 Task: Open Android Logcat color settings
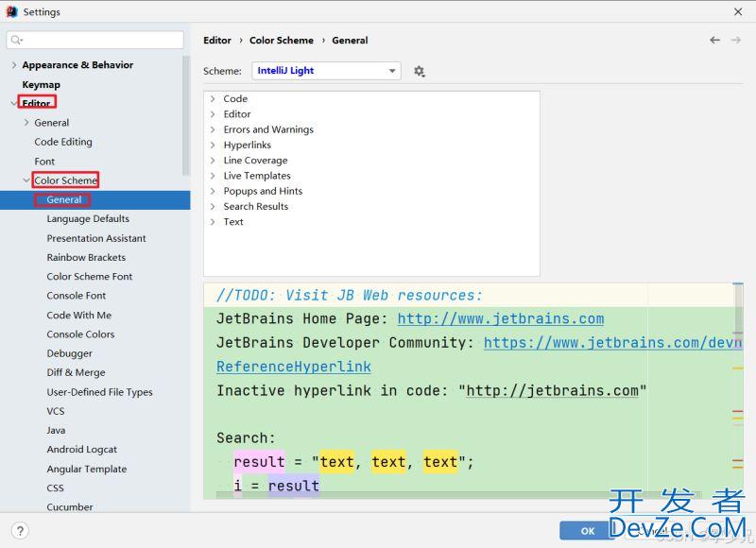click(x=82, y=450)
